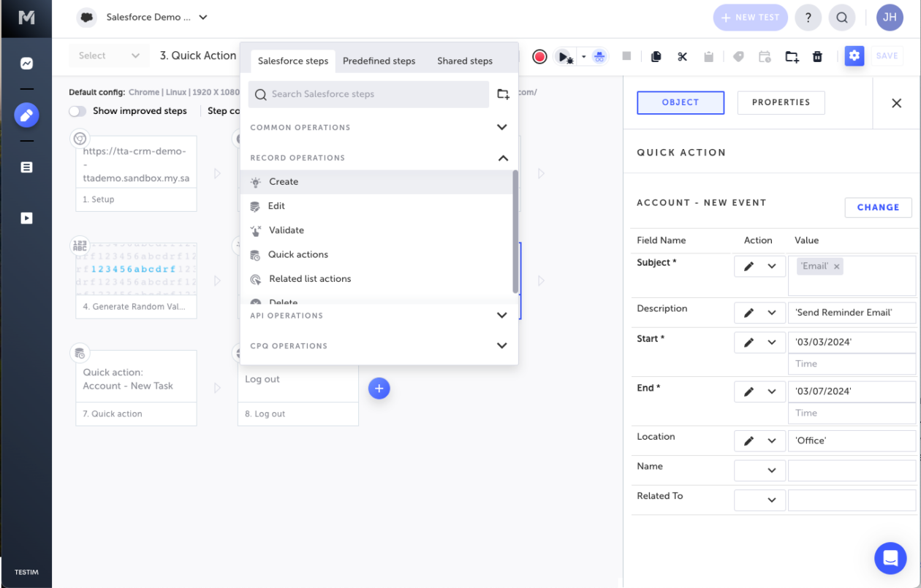
Task: Collapse the Record Operations section
Action: 503,158
